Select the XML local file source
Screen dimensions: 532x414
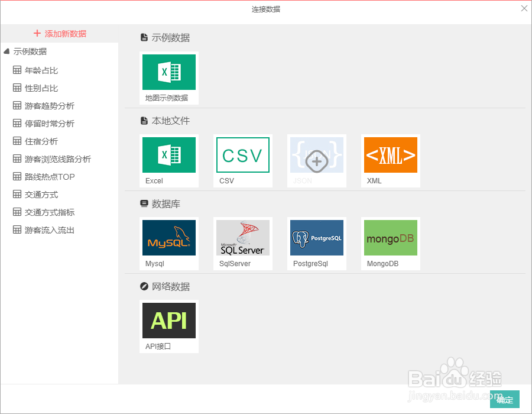(x=391, y=161)
